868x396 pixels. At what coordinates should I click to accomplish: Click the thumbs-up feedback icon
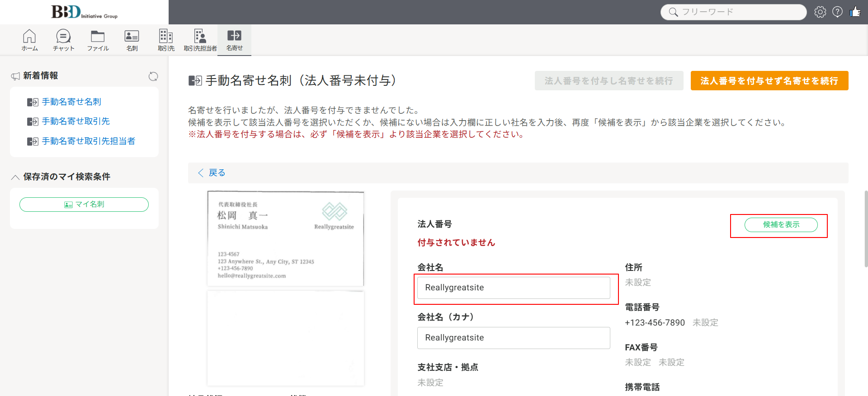click(855, 12)
